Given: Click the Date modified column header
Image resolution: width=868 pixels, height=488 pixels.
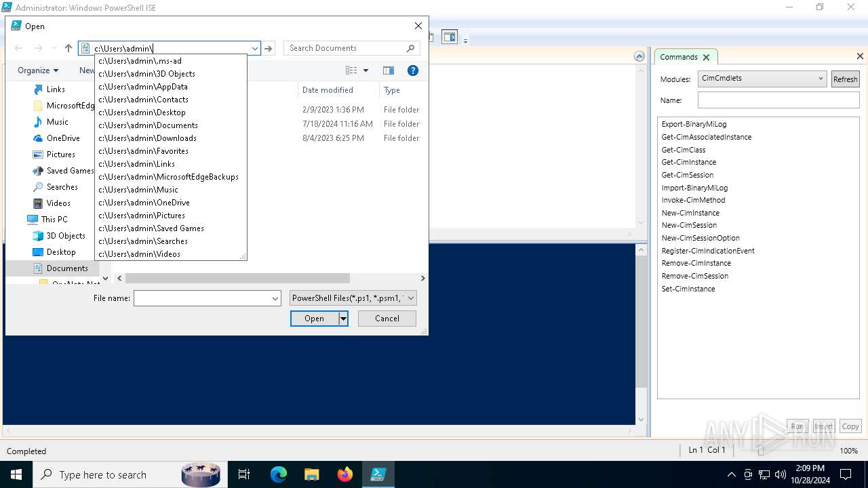Looking at the screenshot, I should point(328,90).
